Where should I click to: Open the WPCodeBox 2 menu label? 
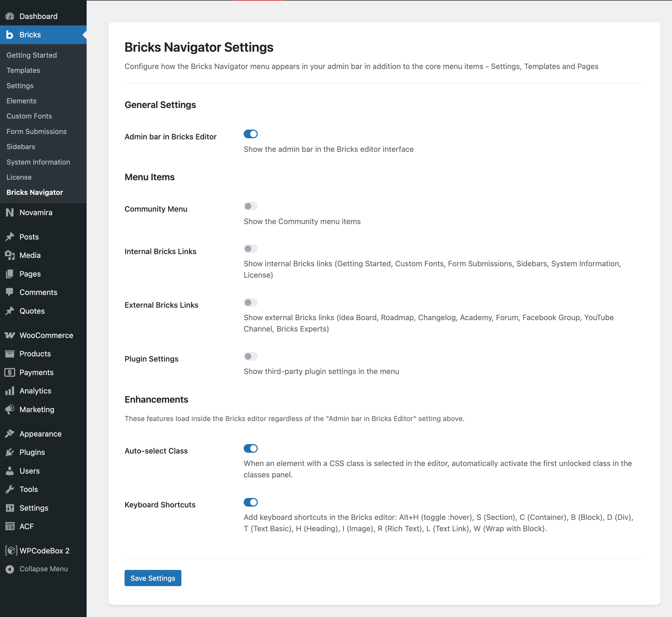(x=45, y=550)
